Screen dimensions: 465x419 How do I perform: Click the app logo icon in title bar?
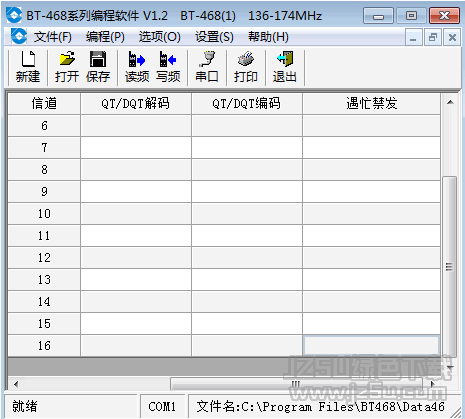14,15
